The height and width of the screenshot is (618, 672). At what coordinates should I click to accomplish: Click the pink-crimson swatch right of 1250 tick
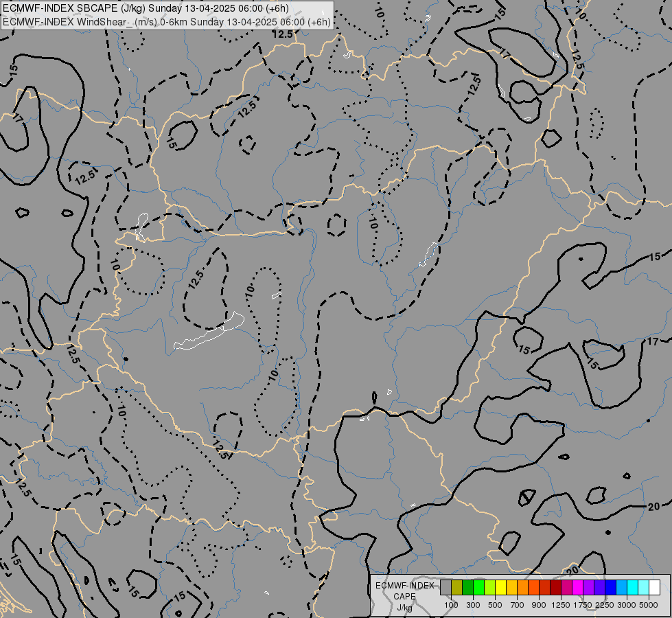coord(566,587)
